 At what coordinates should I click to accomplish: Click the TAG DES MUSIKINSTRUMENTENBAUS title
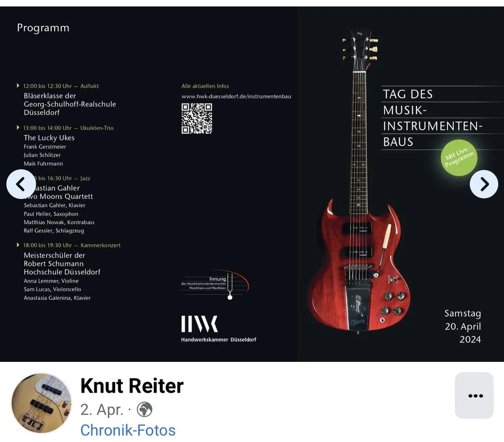point(433,118)
